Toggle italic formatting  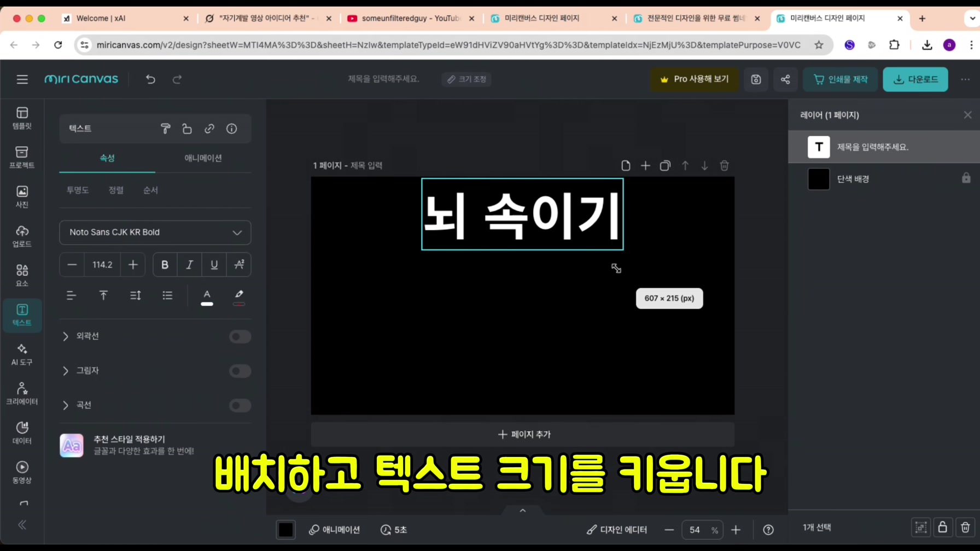[189, 265]
